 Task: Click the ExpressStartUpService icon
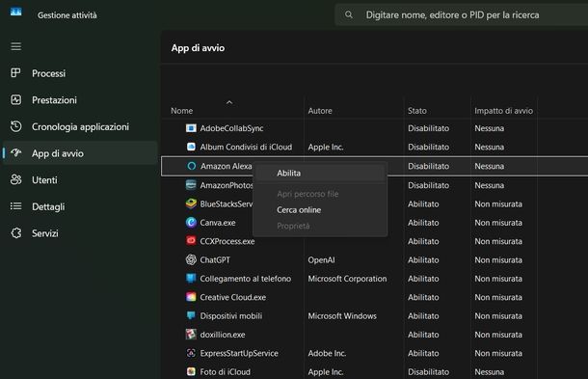point(191,353)
